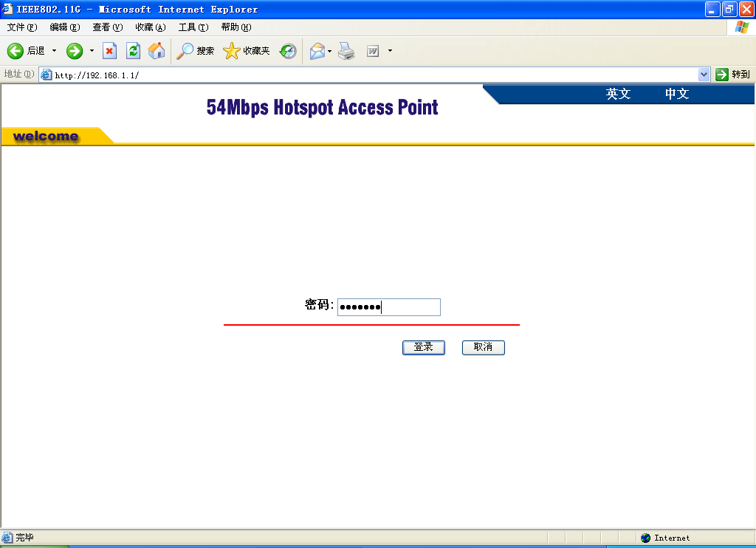The width and height of the screenshot is (756, 548).
Task: Switch language to 英文 (English)
Action: (x=618, y=94)
